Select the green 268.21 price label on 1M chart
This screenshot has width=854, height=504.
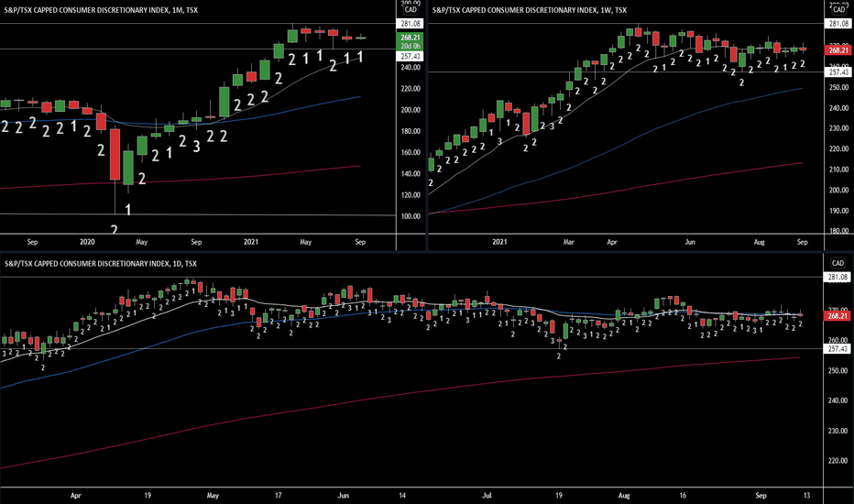click(411, 38)
